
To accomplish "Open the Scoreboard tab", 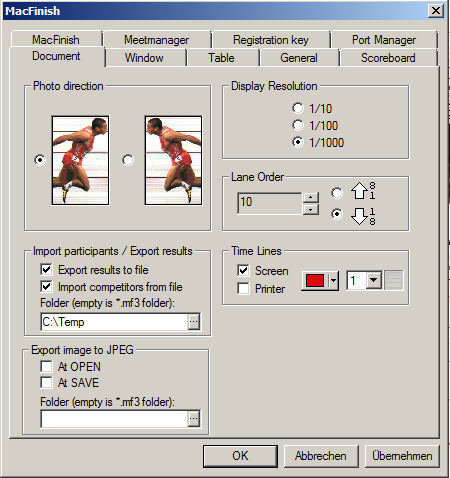I will point(388,58).
